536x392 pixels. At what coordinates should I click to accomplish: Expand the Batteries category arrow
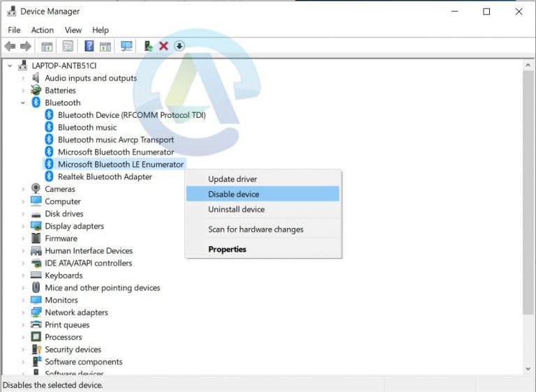coord(23,91)
